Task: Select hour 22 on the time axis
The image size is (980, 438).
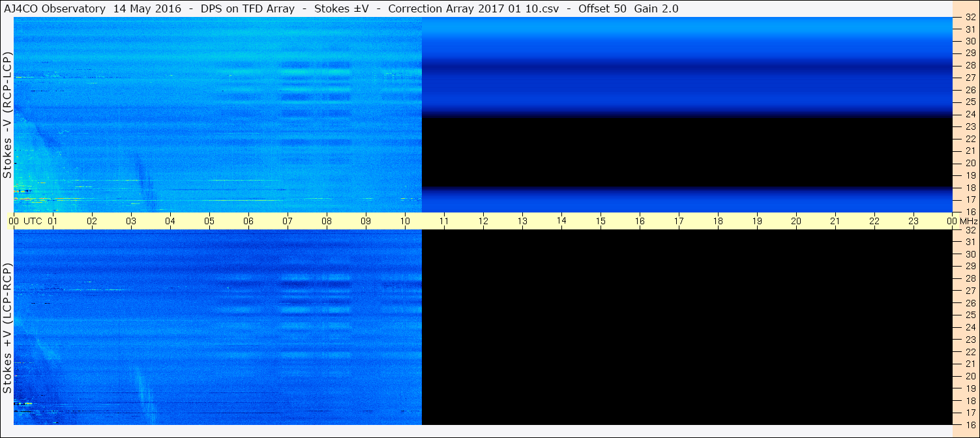Action: (x=874, y=221)
